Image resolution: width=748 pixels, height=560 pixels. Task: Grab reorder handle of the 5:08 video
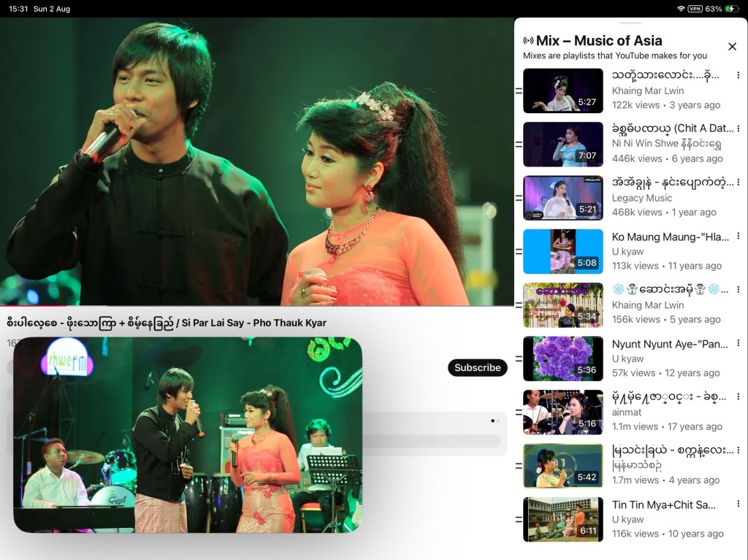[519, 251]
